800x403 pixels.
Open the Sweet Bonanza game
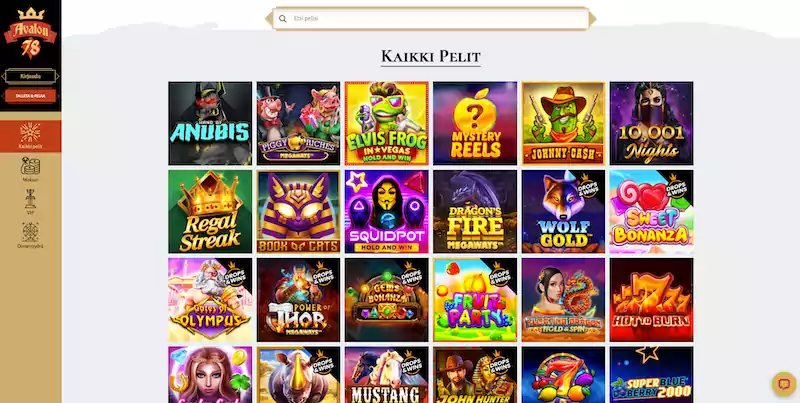(x=652, y=211)
